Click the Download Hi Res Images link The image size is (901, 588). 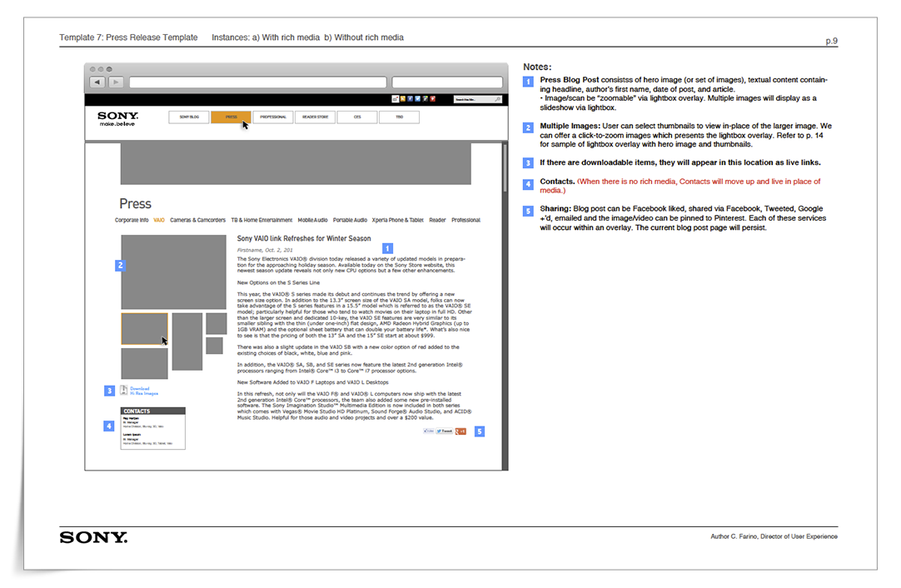pos(144,391)
